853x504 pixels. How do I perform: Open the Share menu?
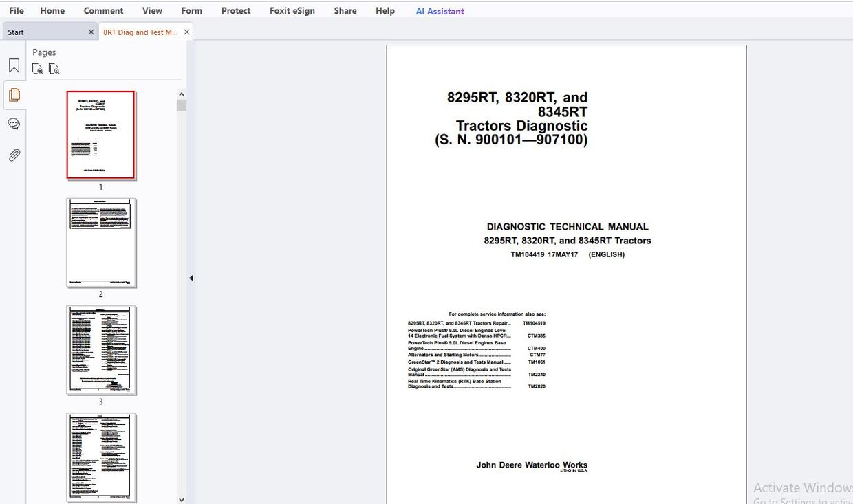(345, 10)
